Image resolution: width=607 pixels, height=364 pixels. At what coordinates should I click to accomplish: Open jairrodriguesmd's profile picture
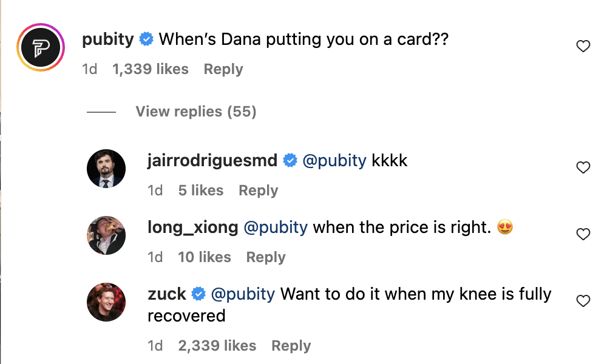tap(106, 168)
